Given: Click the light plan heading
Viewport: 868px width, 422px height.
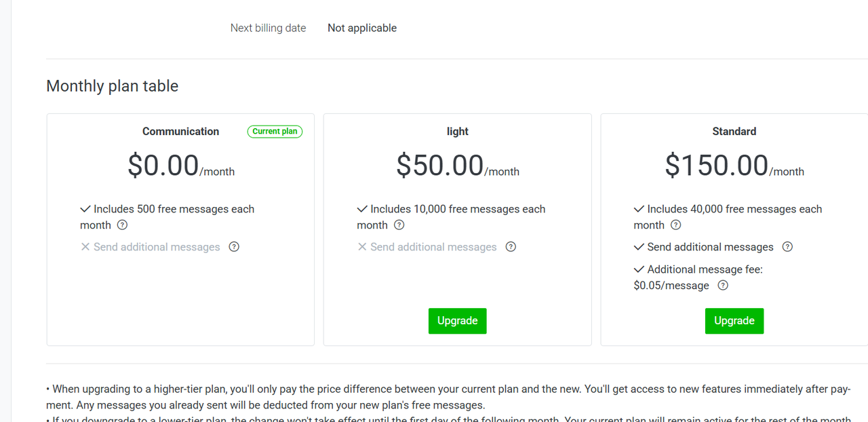Looking at the screenshot, I should click(x=458, y=132).
